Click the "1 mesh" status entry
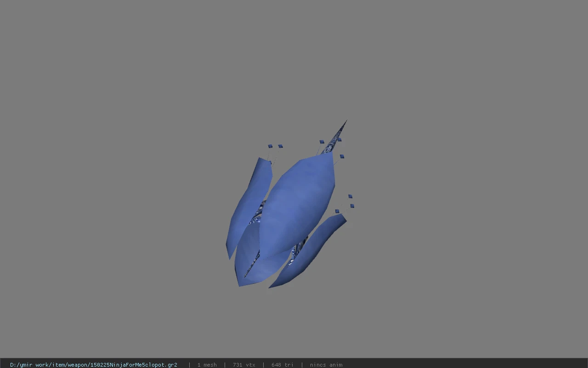Image resolution: width=588 pixels, height=368 pixels. click(207, 365)
